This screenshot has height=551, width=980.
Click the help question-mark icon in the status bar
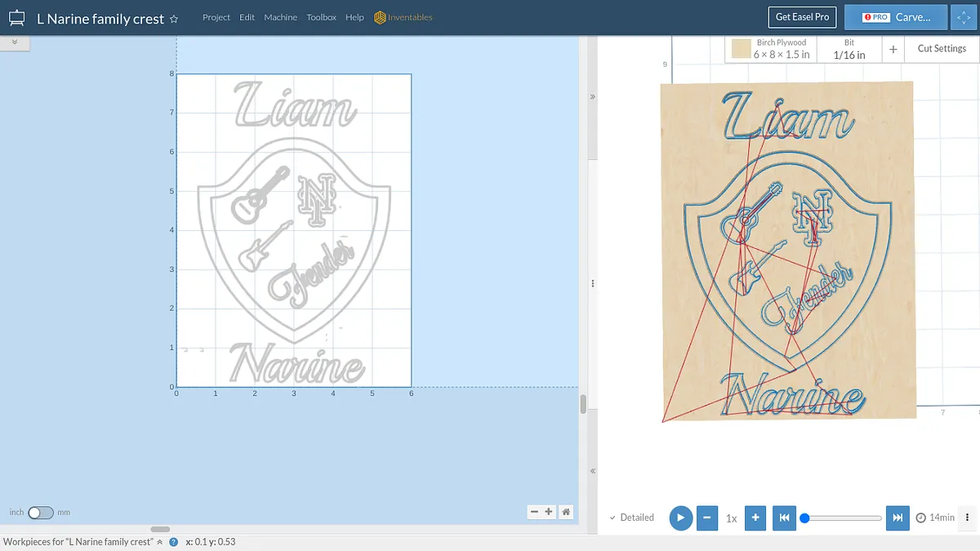tap(174, 542)
